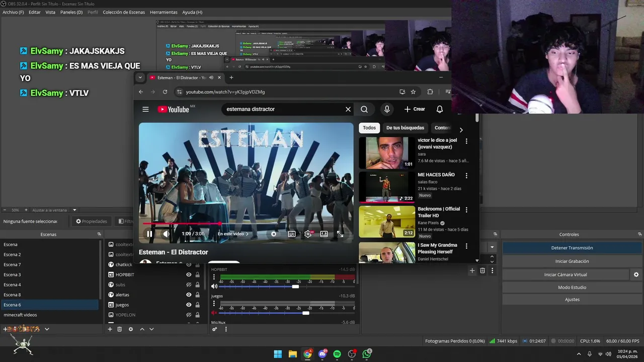
Task: Open OBS Colección de Escenas menu
Action: (x=124, y=12)
